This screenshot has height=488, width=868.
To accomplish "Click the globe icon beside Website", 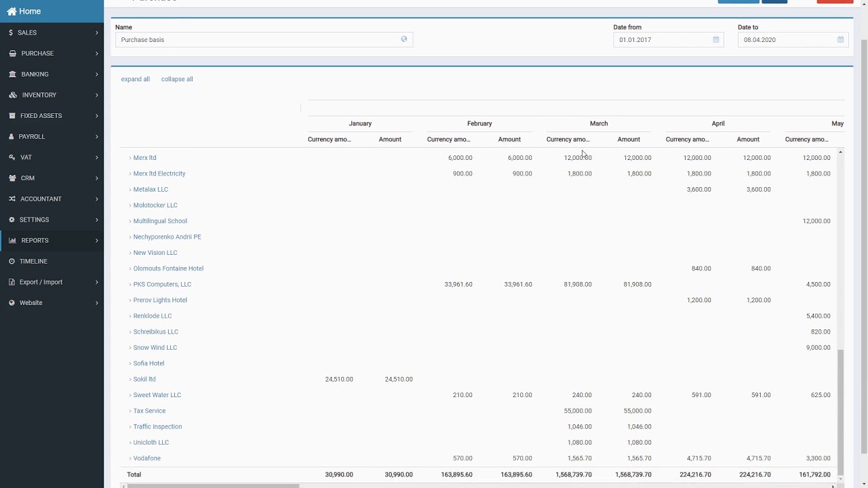I will (x=12, y=303).
